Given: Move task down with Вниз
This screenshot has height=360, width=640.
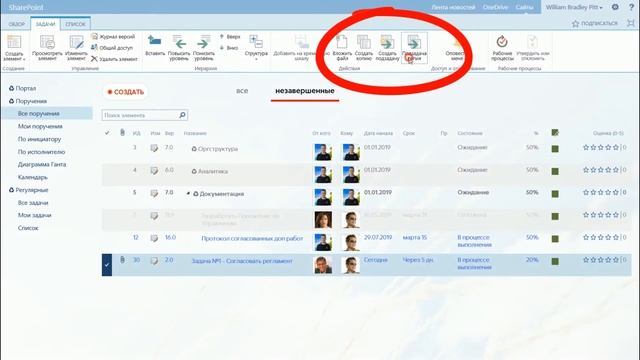Looking at the screenshot, I should click(229, 48).
